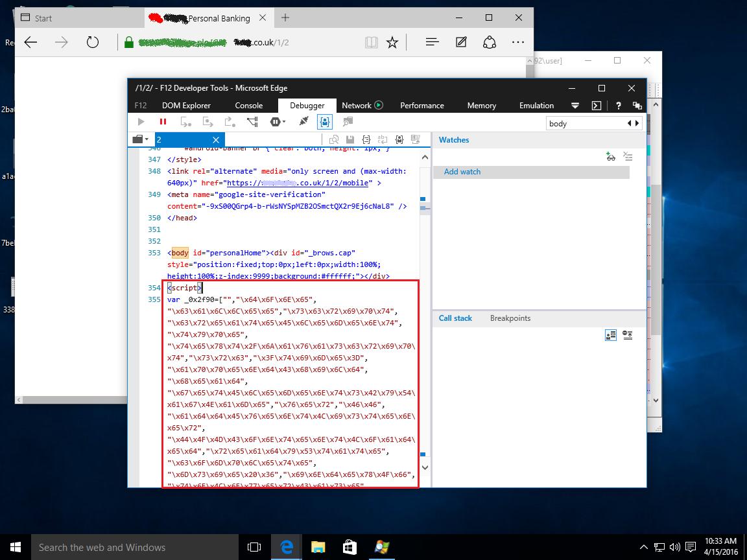Open the Exception control (hexagon) icon
Viewport: 747px width, 560px height.
tap(276, 121)
